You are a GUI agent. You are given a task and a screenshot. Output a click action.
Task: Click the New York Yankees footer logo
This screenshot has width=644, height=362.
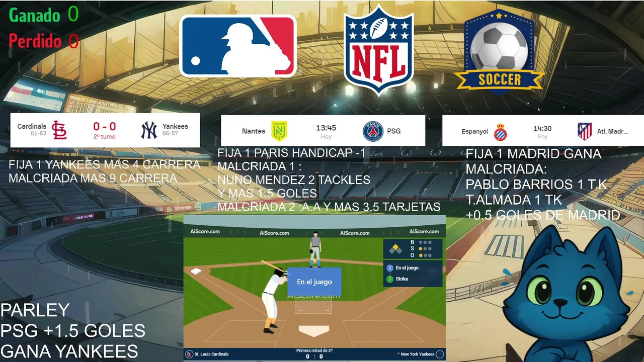[x=440, y=354]
